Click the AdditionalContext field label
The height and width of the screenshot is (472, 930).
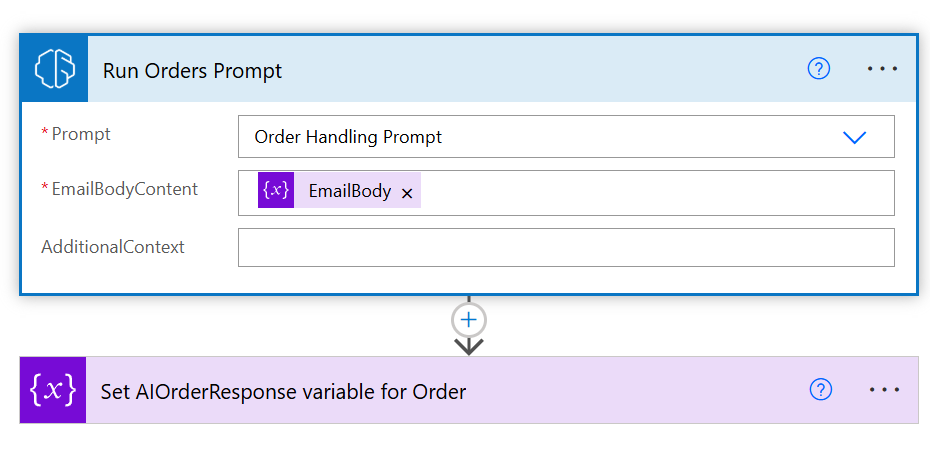click(112, 246)
